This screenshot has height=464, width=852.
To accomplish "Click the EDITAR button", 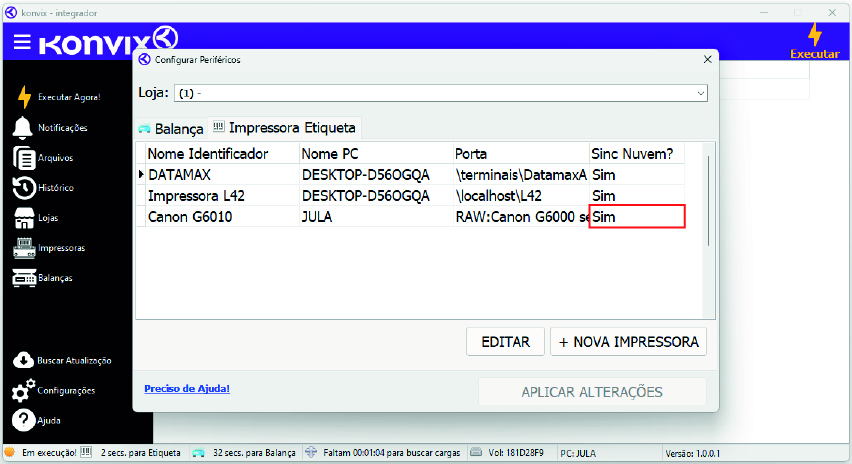I will [505, 342].
